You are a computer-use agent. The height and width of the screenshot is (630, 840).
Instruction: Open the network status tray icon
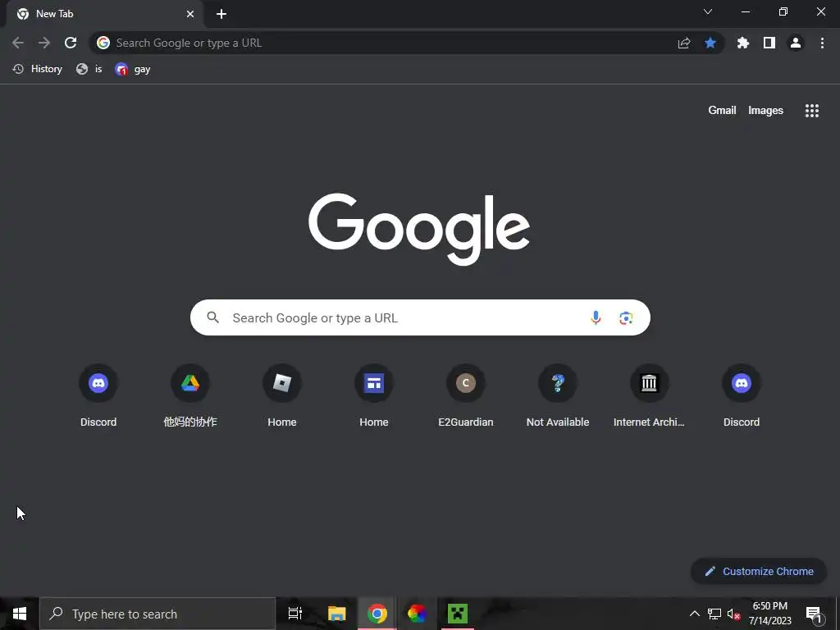click(x=714, y=614)
